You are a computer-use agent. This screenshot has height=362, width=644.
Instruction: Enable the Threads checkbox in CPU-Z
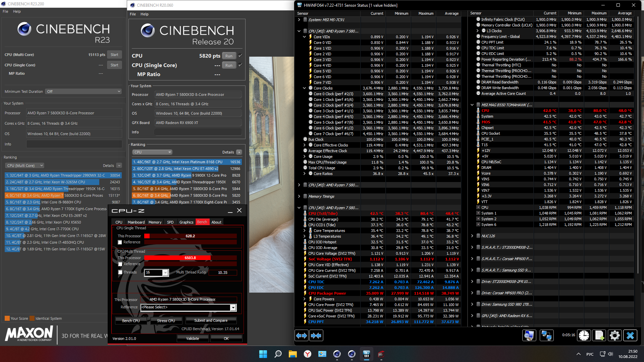[x=120, y=272]
